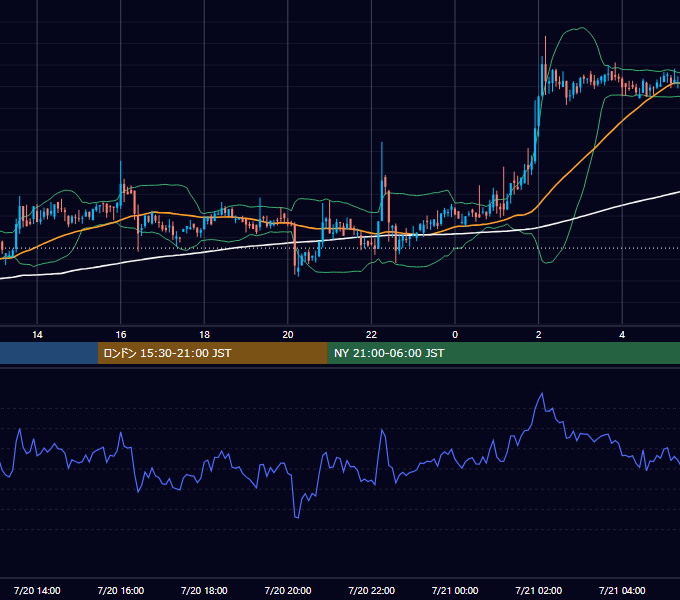Click the oscillator peak near 7/21 02:00
The image size is (680, 600).
[542, 394]
